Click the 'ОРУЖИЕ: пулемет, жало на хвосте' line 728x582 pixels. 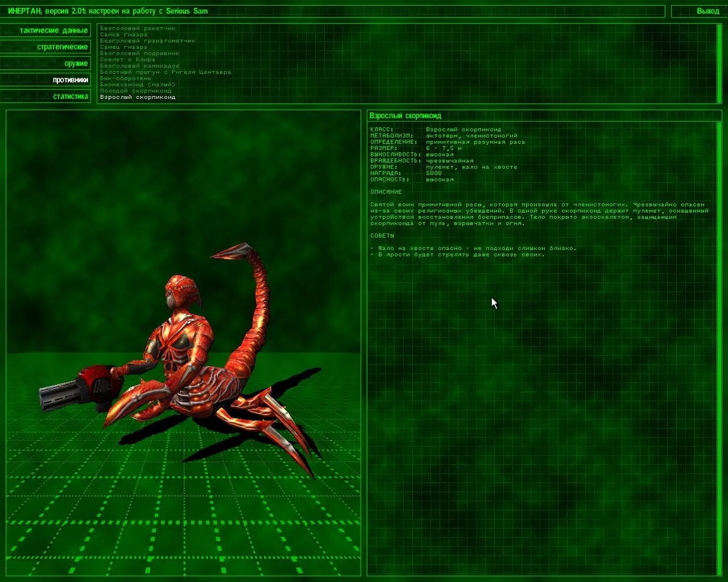[444, 167]
